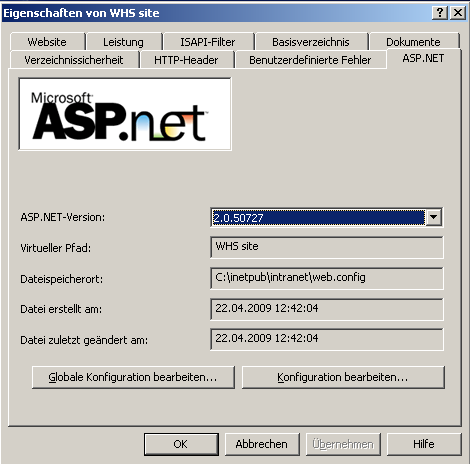The image size is (470, 464).
Task: Switch to the Website tab
Action: (x=47, y=42)
